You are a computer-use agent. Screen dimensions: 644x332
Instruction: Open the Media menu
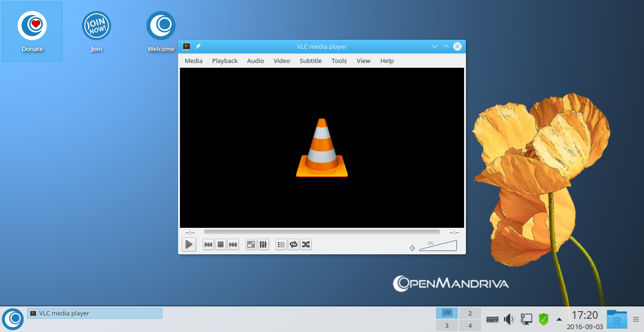coord(194,61)
